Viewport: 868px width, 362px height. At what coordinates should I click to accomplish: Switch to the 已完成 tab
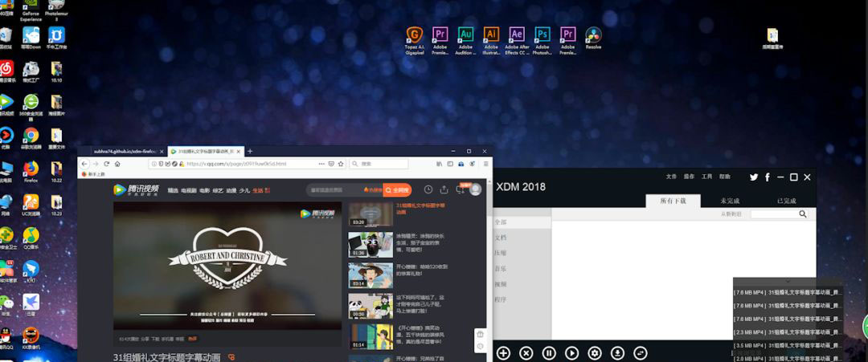pos(786,201)
